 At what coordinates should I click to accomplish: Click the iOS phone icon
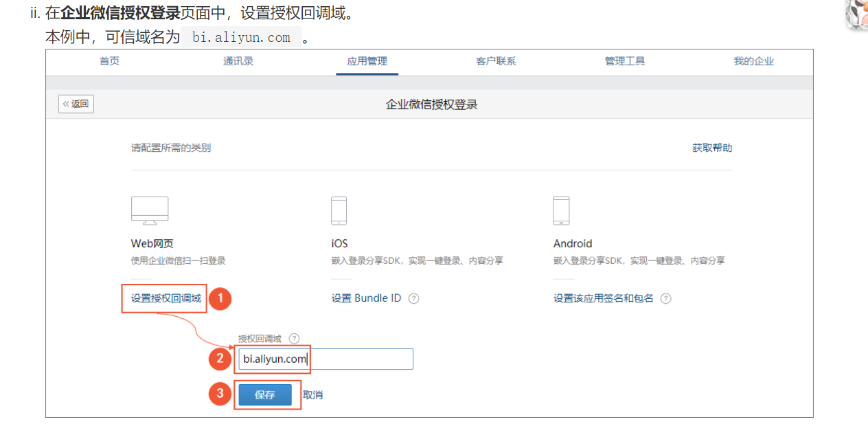pos(339,210)
